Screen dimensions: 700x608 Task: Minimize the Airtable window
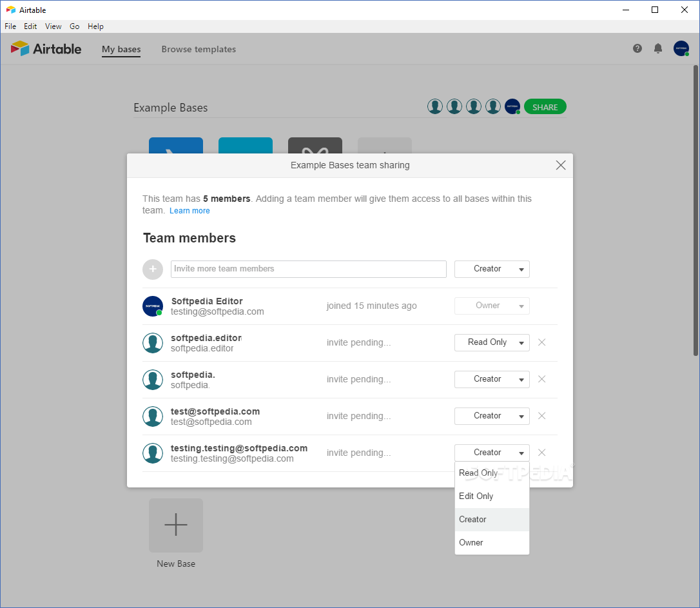pyautogui.click(x=626, y=10)
